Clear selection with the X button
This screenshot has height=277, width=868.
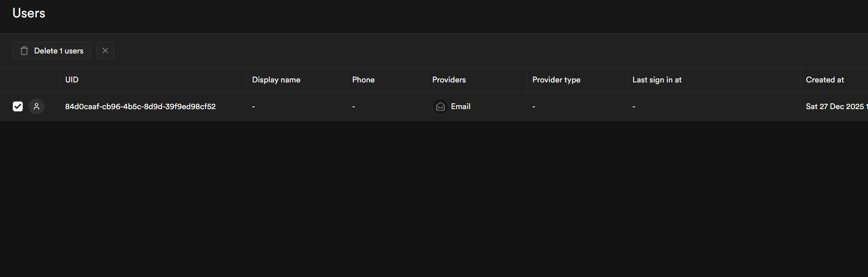click(x=105, y=51)
